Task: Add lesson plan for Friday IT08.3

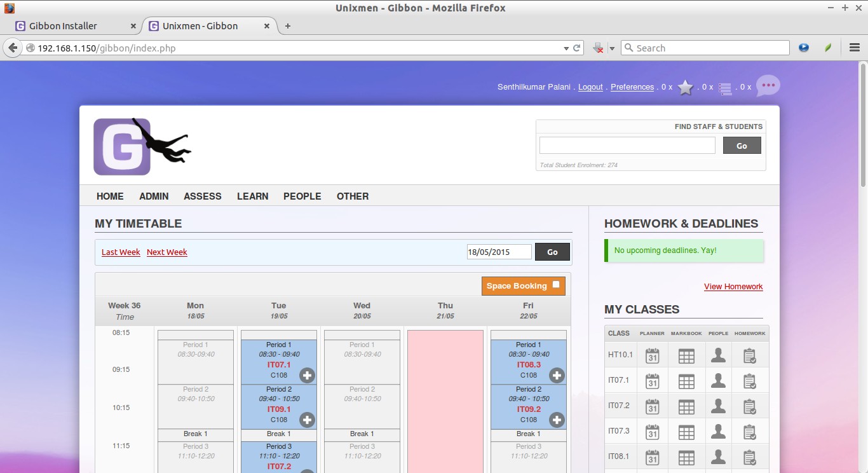Action: 557,375
